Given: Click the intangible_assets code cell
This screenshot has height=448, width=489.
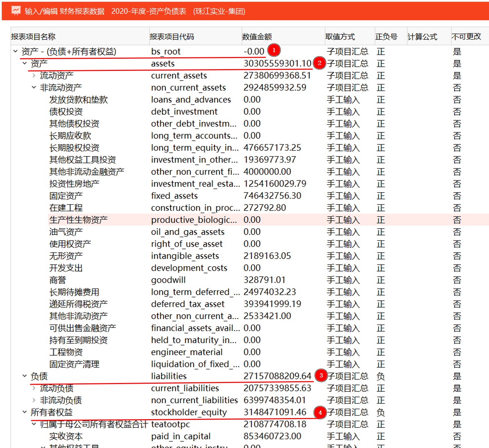Looking at the screenshot, I should pos(185,256).
